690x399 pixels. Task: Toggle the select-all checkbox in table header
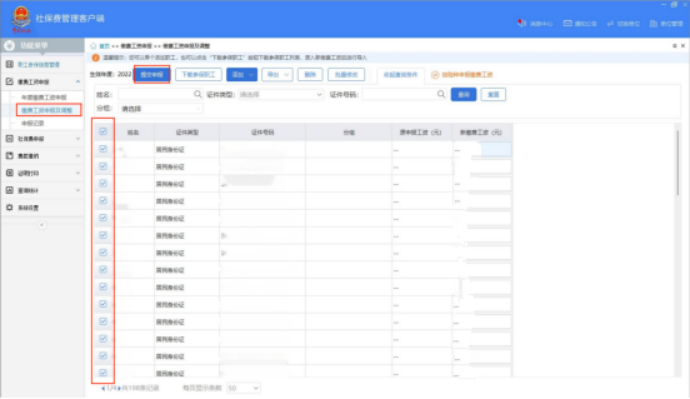[x=103, y=132]
